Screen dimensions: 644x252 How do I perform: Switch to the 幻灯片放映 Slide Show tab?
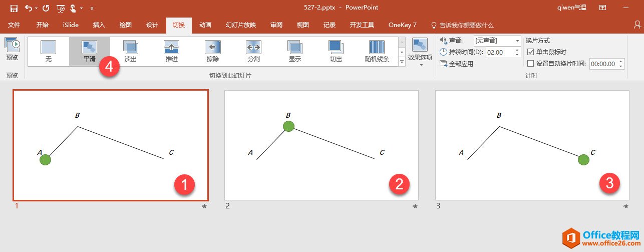pos(241,25)
